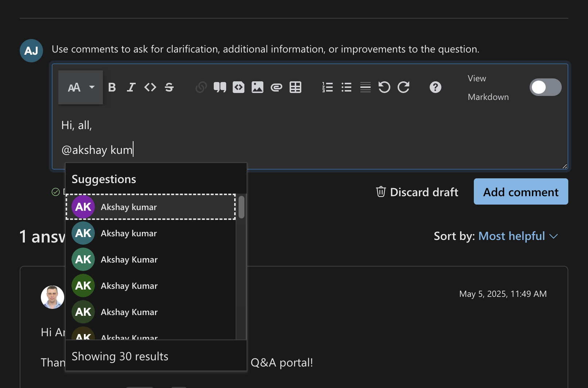Toggle the View Markdown switch
This screenshot has height=388, width=588.
(x=545, y=88)
